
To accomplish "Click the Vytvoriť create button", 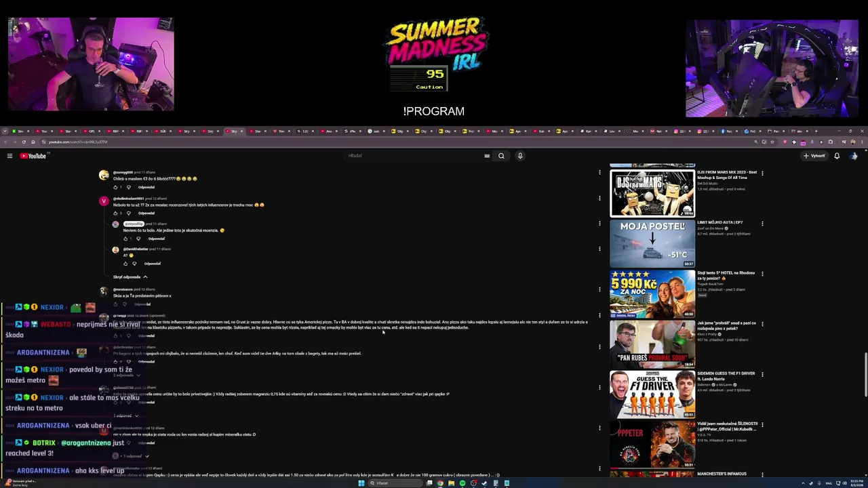I will click(x=814, y=156).
